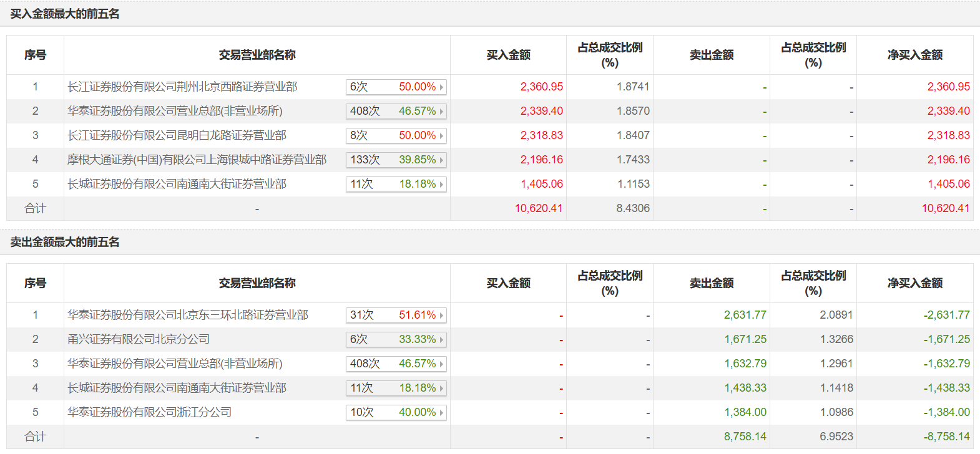
Task: Click ratio value 1.1153
Action: (x=633, y=184)
